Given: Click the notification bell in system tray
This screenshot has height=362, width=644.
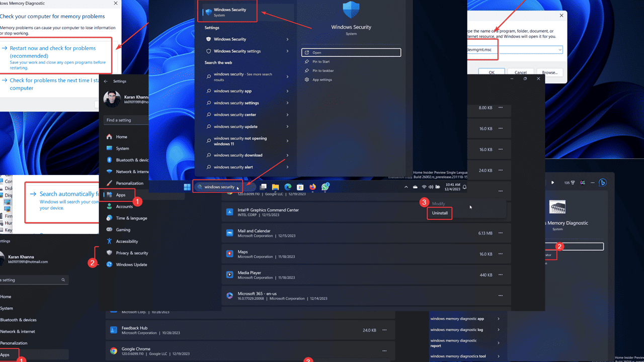Looking at the screenshot, I should pyautogui.click(x=464, y=187).
